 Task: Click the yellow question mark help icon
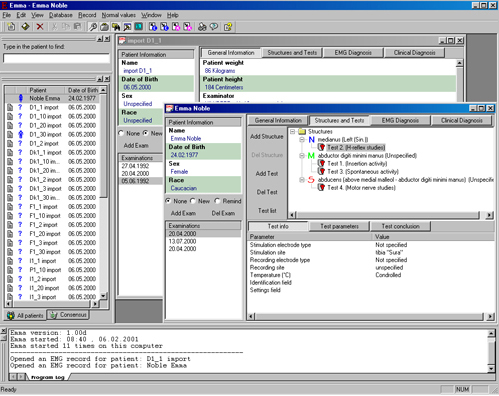pyautogui.click(x=228, y=27)
